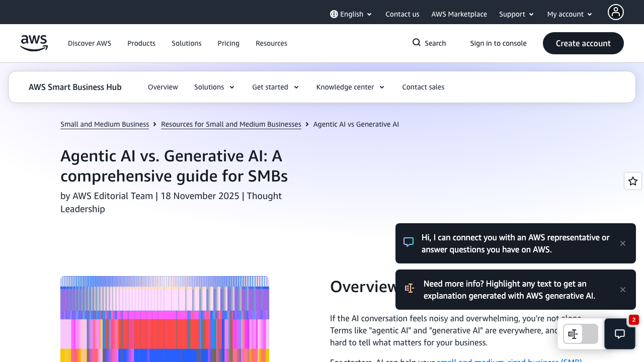This screenshot has width=644, height=362.
Task: Expand the Support dropdown
Action: [x=517, y=14]
